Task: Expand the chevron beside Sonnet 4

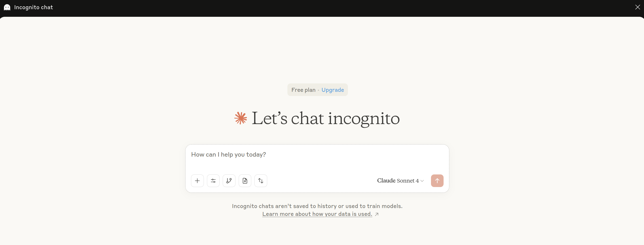Action: [422, 181]
